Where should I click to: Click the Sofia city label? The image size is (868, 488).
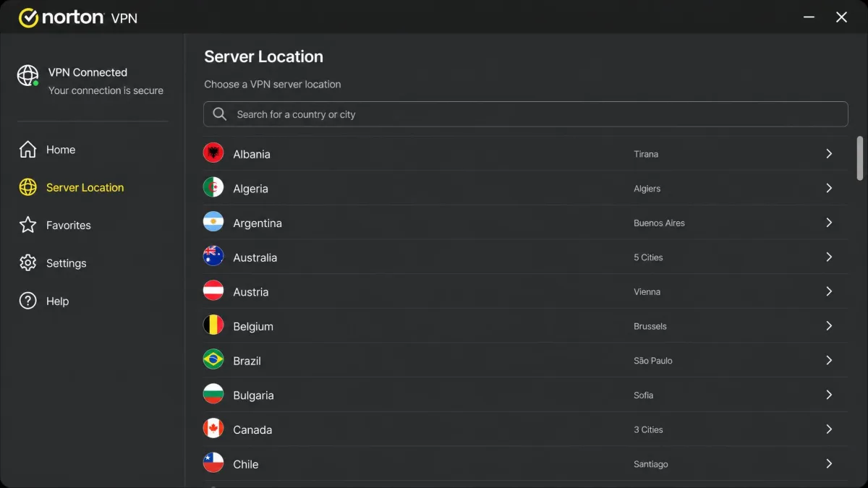(643, 395)
